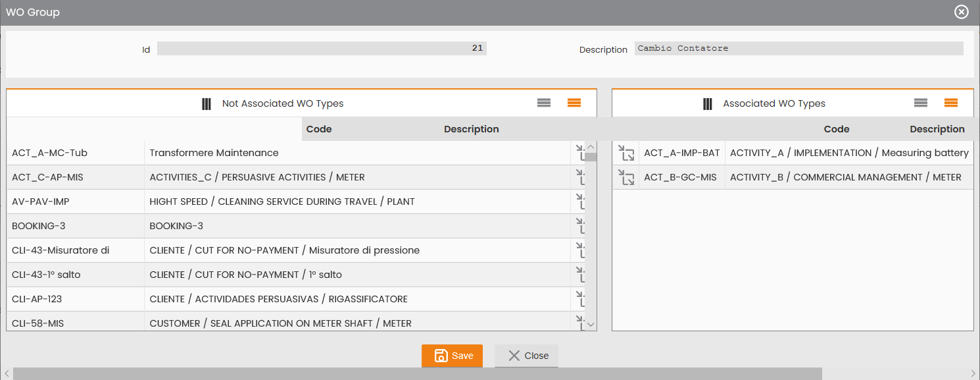Switch Not Associated list to grey compact row view
This screenshot has height=380, width=980.
544,103
